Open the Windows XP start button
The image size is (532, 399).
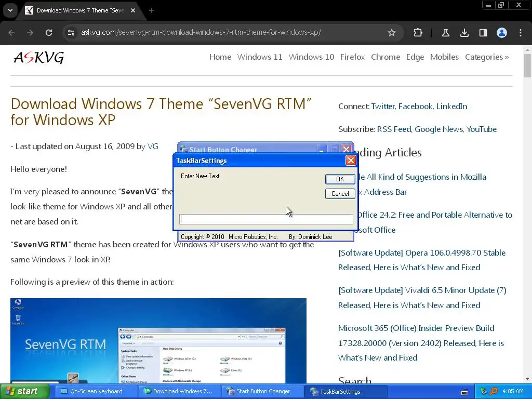tap(24, 392)
